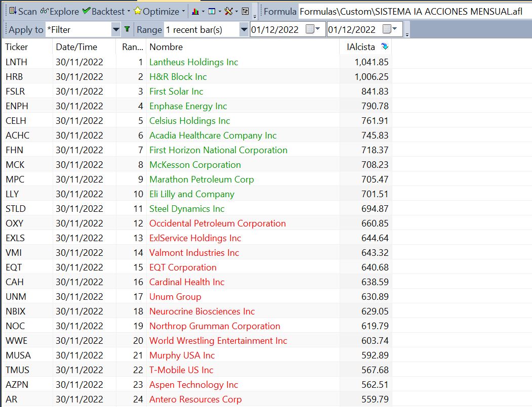Select ticker MUSA
The width and height of the screenshot is (532, 407).
click(x=18, y=355)
